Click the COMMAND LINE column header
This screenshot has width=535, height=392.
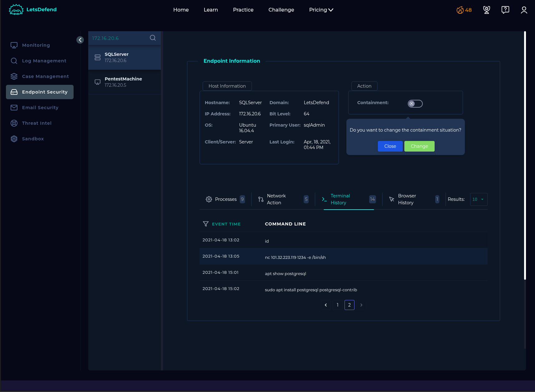click(285, 224)
